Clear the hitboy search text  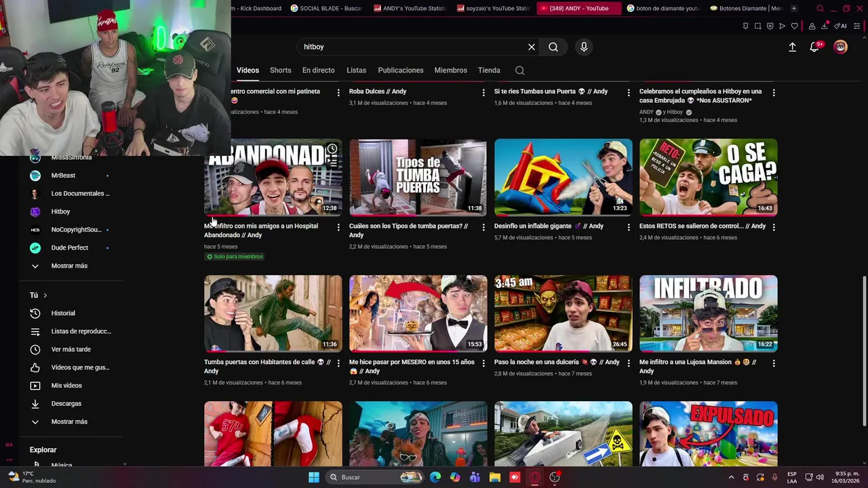(532, 47)
